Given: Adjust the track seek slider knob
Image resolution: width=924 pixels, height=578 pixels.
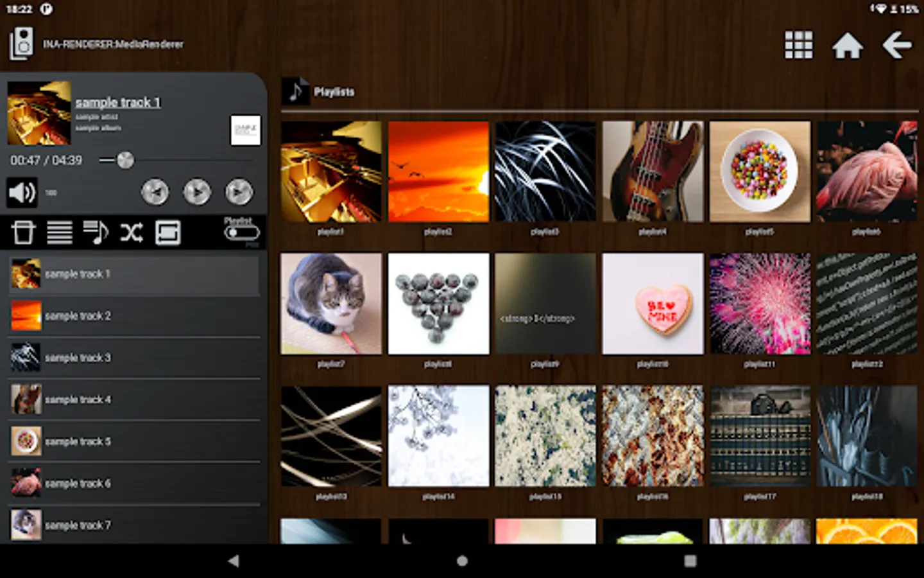Looking at the screenshot, I should tap(126, 160).
